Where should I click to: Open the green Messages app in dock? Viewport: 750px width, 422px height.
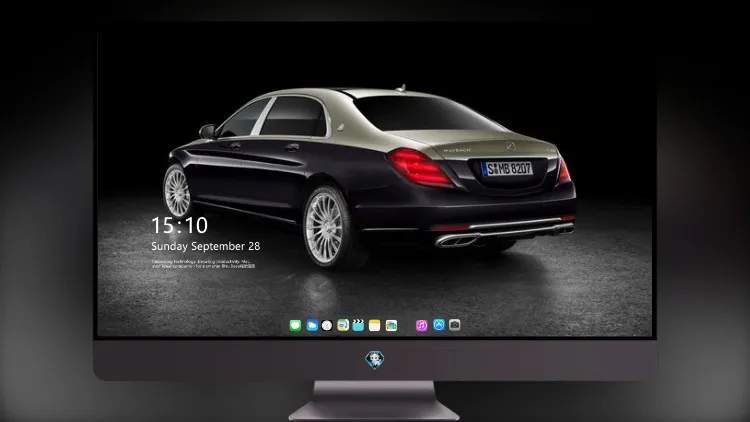pyautogui.click(x=295, y=325)
